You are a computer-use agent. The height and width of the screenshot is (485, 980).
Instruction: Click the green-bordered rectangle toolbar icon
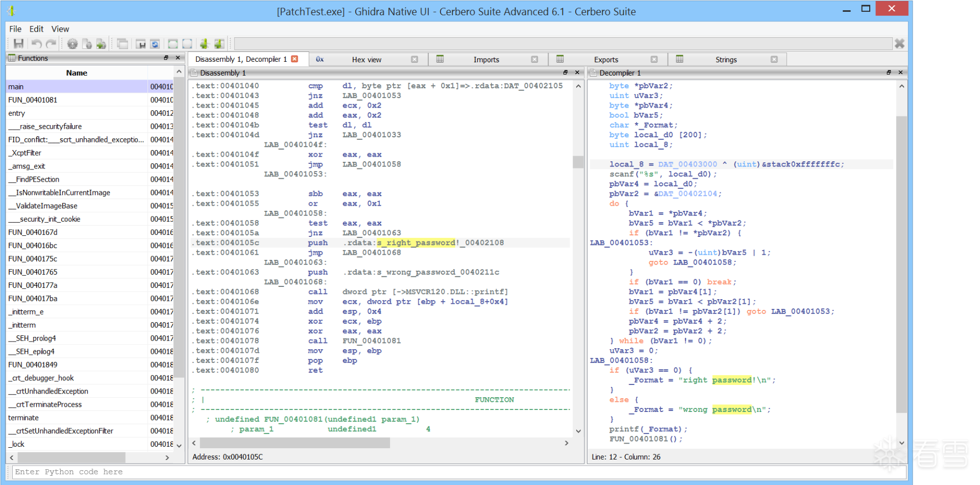click(x=173, y=44)
